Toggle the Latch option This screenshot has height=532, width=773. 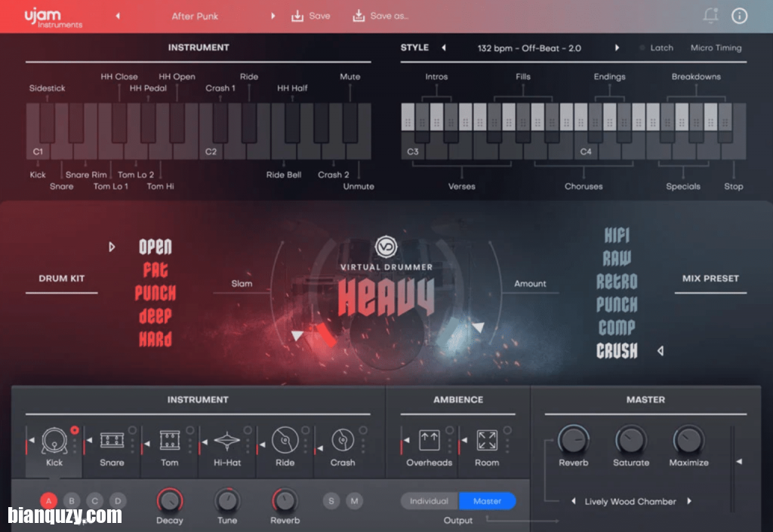656,48
